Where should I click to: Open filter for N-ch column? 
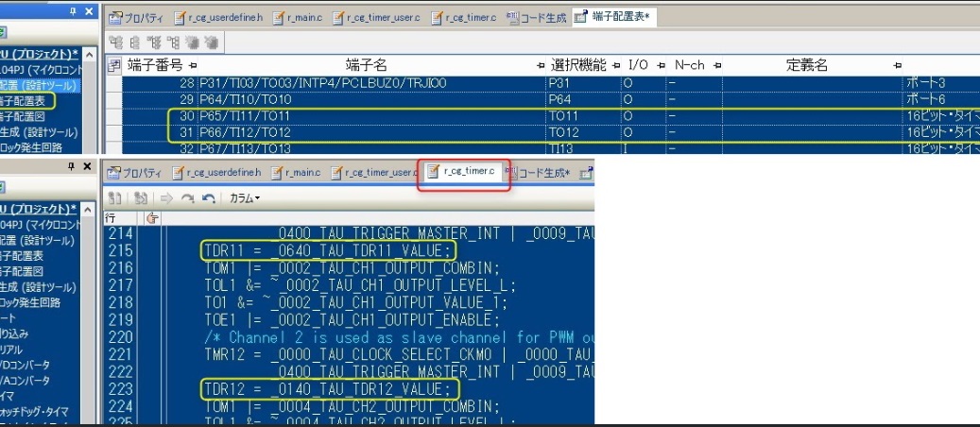716,65
